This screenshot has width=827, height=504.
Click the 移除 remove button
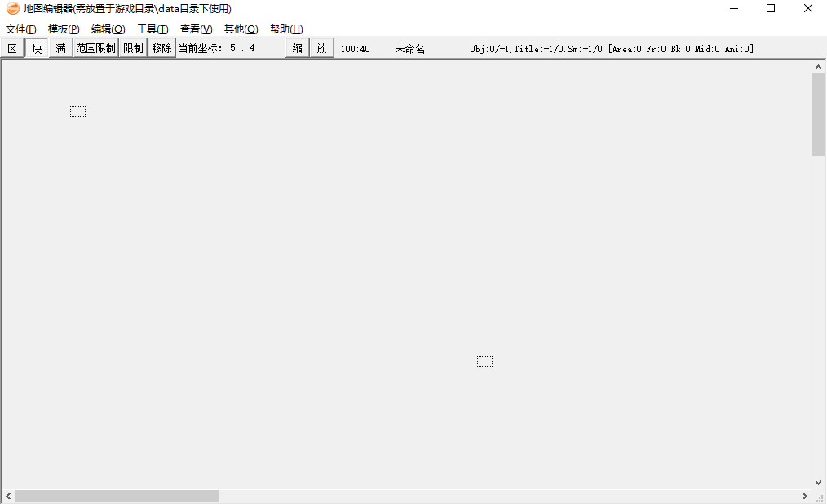pyautogui.click(x=162, y=48)
